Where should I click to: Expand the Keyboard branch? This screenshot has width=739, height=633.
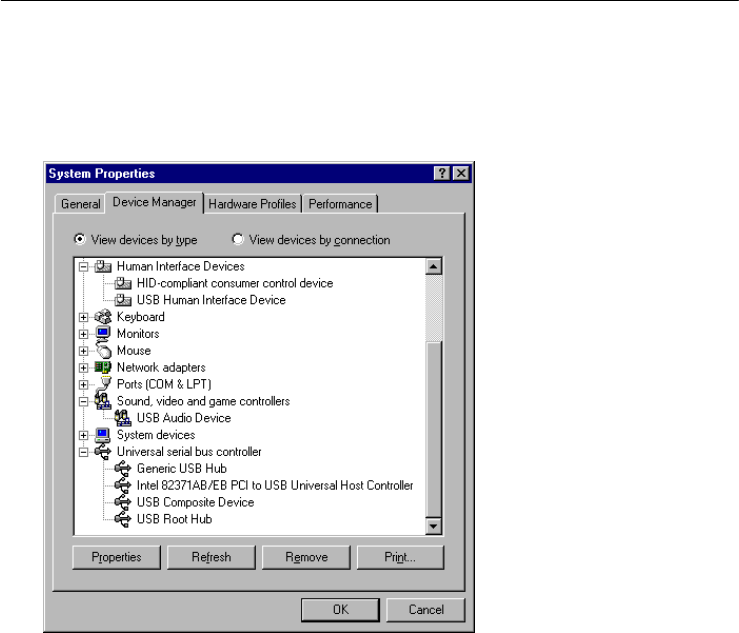point(83,317)
